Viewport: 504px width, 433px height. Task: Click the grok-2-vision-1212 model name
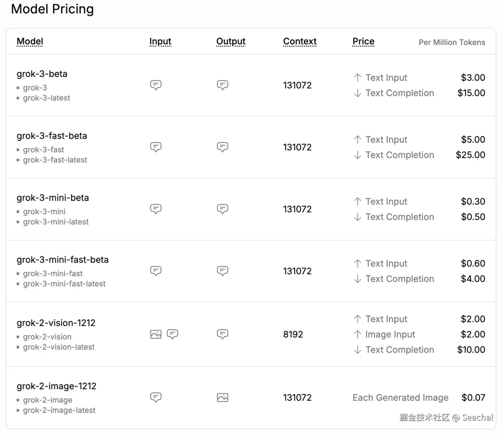click(56, 323)
